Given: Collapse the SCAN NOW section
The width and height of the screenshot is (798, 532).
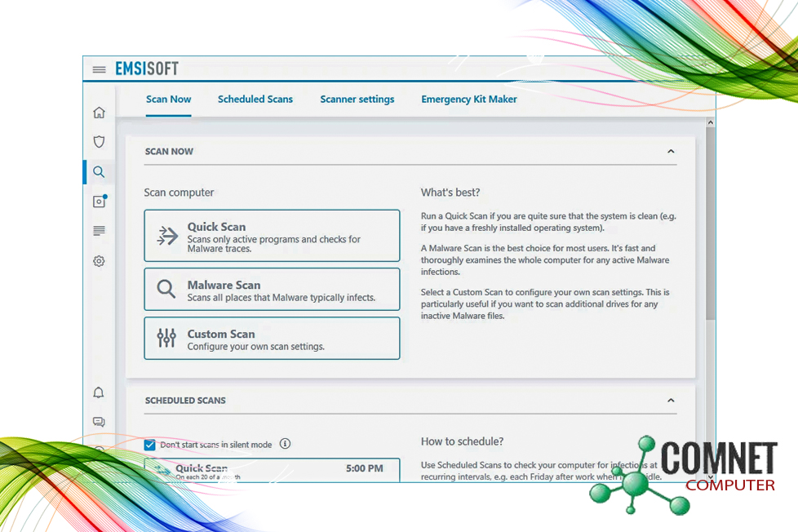Looking at the screenshot, I should [671, 151].
